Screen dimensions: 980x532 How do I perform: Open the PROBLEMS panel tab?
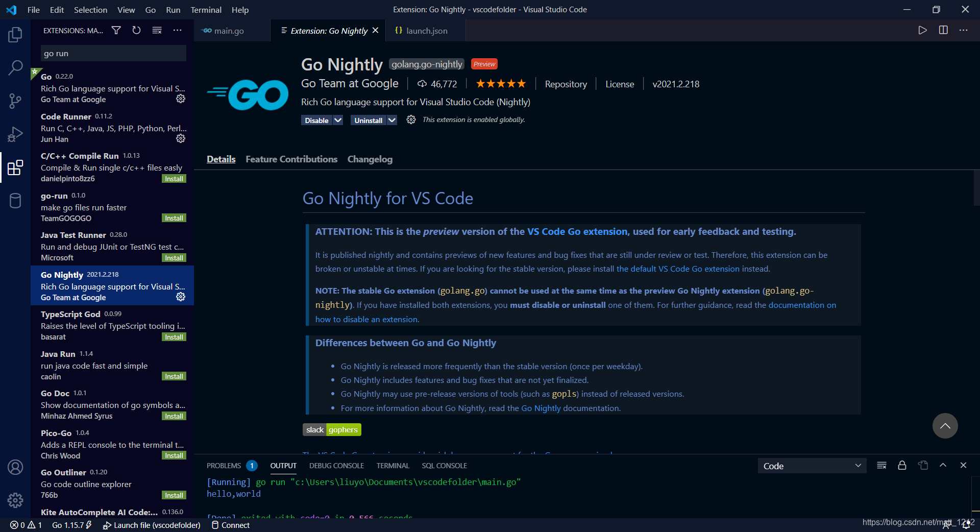231,466
